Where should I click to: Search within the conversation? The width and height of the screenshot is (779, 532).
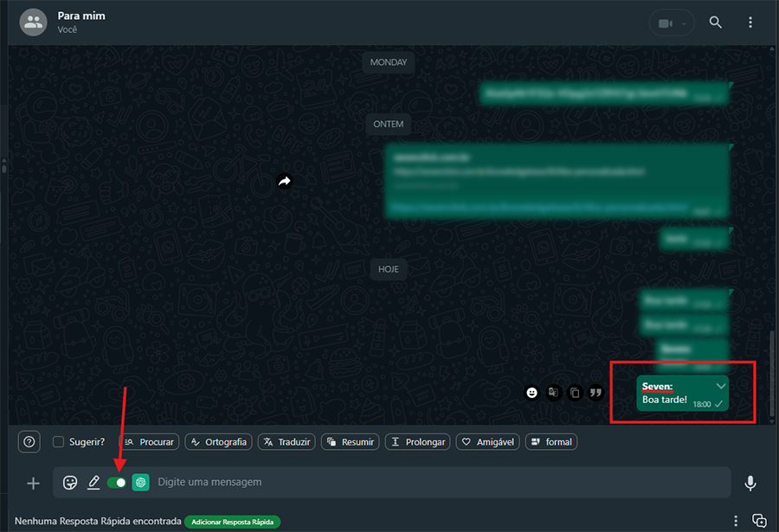click(x=715, y=22)
